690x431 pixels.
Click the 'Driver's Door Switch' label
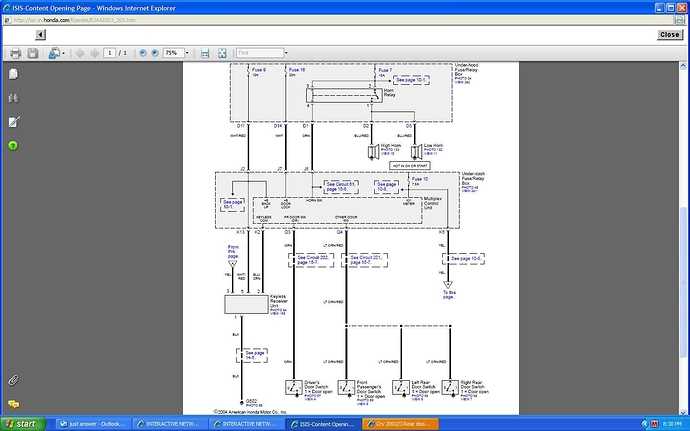tap(316, 385)
